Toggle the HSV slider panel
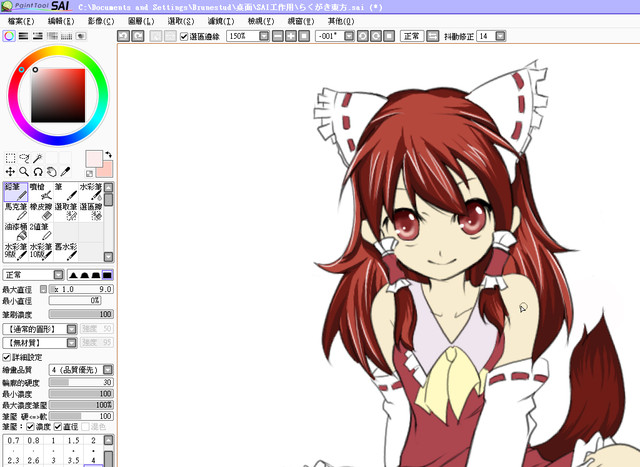 (x=38, y=36)
